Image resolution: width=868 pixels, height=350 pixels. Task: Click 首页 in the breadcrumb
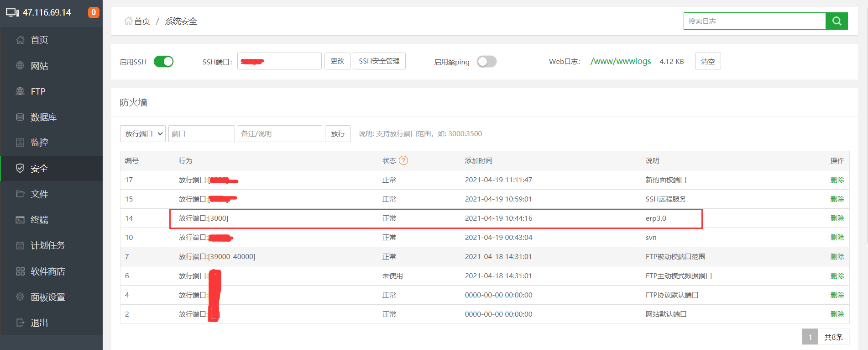[x=142, y=21]
